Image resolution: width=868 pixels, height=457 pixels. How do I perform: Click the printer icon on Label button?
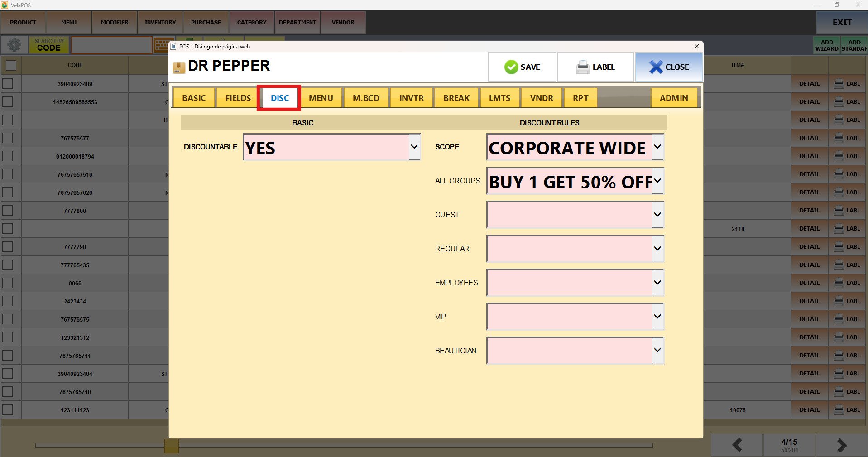(x=582, y=67)
